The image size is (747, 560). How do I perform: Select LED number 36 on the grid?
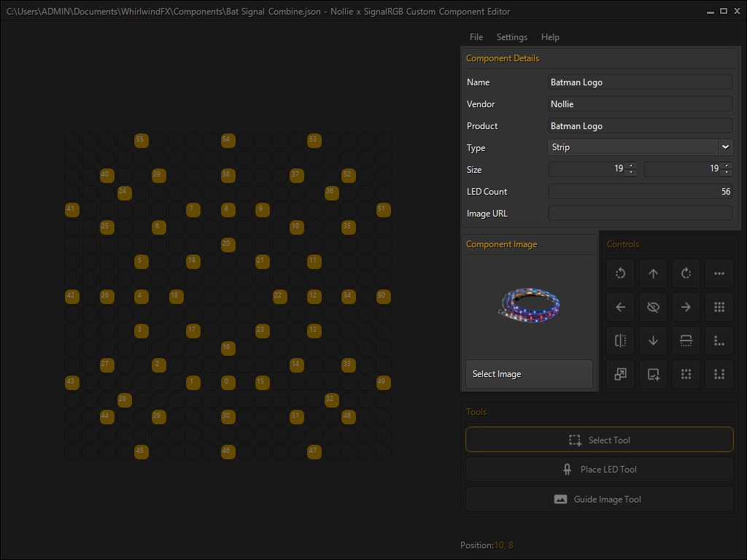point(332,192)
